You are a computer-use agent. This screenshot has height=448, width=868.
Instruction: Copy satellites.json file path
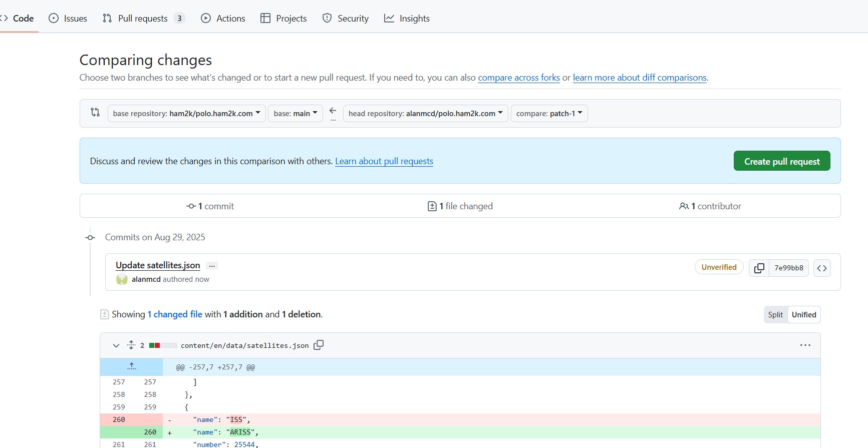pos(319,345)
